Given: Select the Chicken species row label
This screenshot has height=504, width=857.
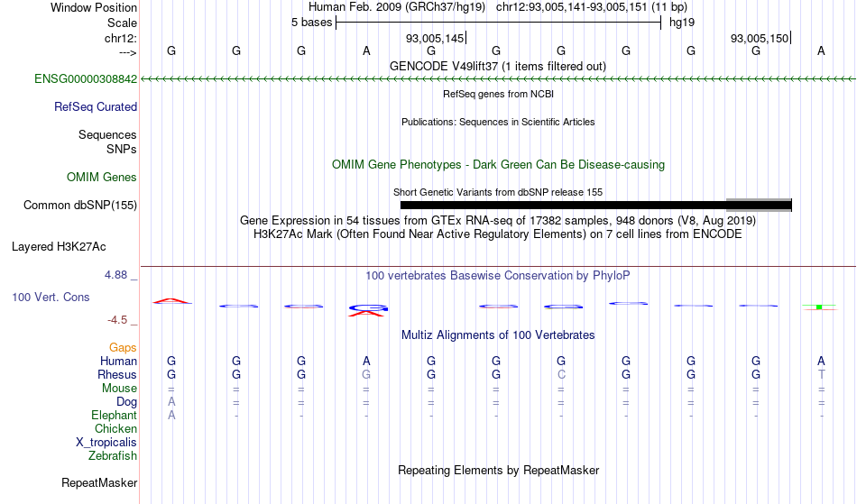Looking at the screenshot, I should (115, 429).
